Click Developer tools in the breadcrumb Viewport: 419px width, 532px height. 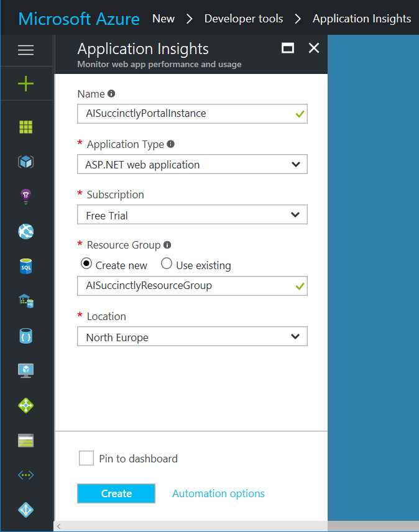pos(243,19)
